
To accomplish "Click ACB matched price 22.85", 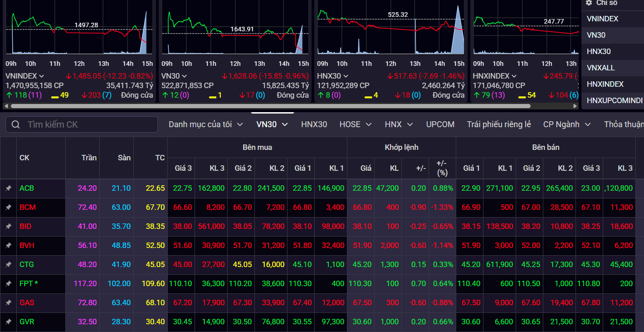I will (x=362, y=188).
